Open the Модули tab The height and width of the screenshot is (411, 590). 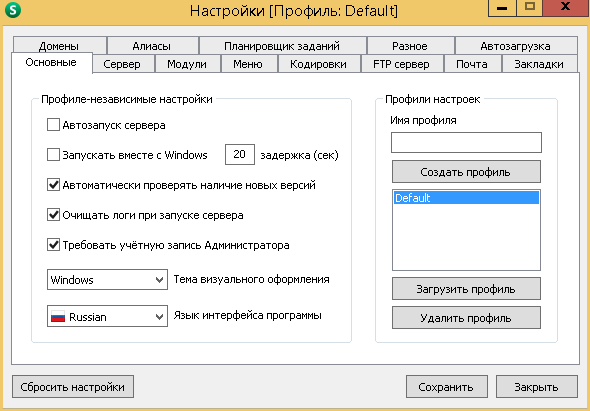[187, 64]
